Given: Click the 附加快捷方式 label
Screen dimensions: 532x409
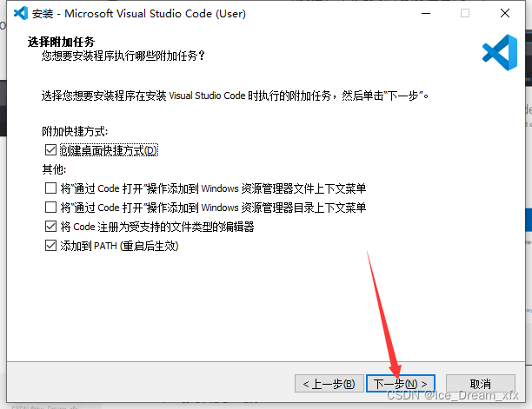Looking at the screenshot, I should pos(75,131).
